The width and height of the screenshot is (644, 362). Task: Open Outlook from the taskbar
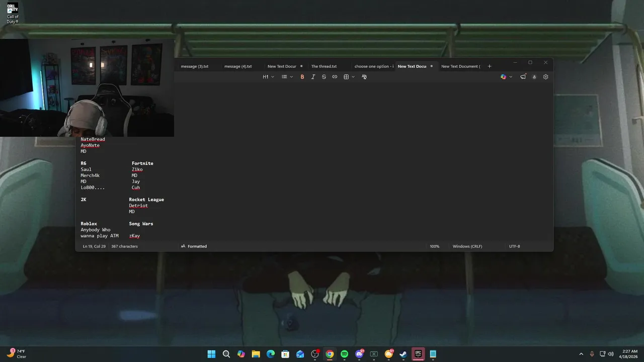pos(300,354)
